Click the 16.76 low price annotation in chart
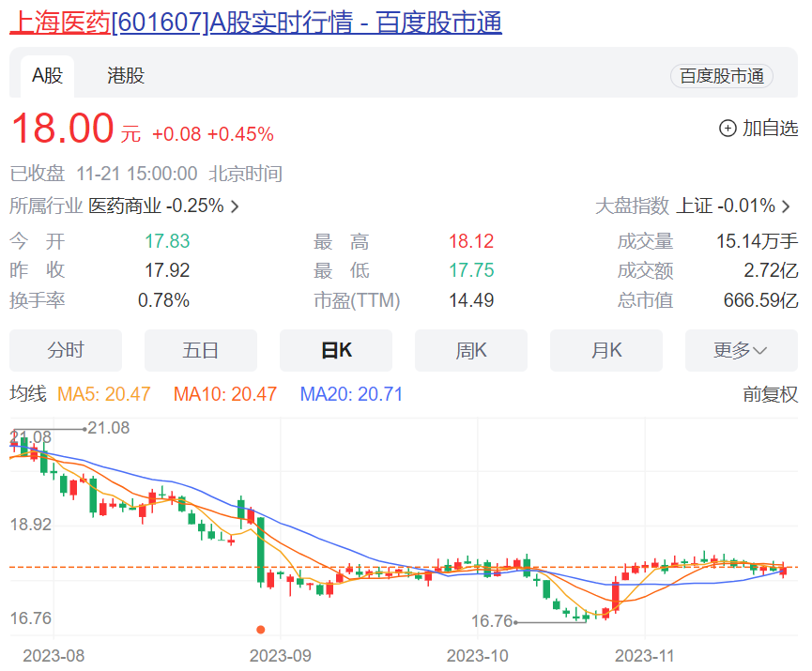The width and height of the screenshot is (812, 671). point(492,621)
